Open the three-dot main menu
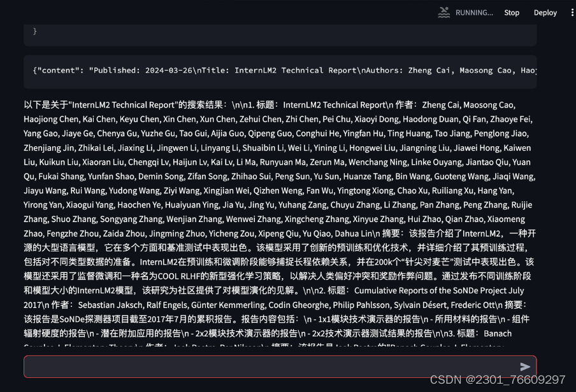This screenshot has width=576, height=392. pyautogui.click(x=572, y=13)
